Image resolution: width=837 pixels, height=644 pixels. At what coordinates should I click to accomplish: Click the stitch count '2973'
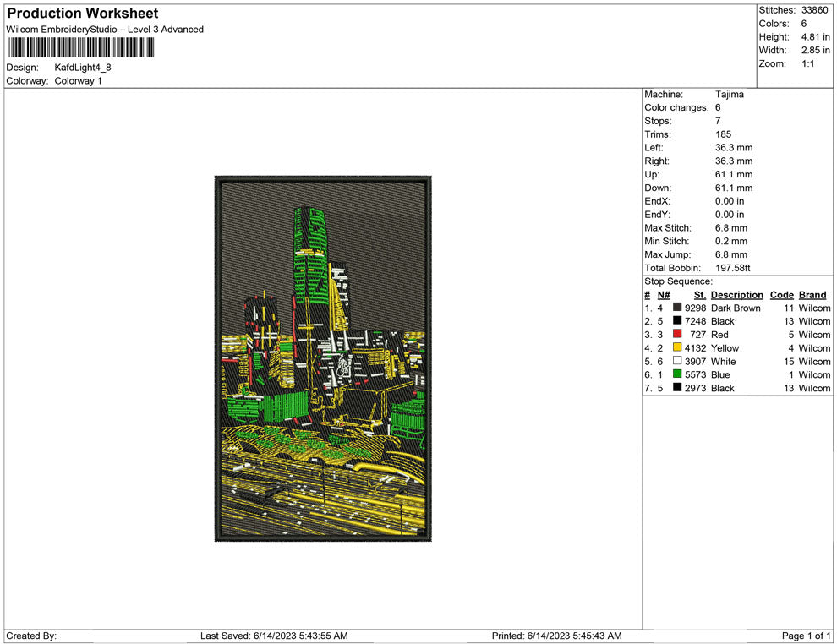[695, 387]
